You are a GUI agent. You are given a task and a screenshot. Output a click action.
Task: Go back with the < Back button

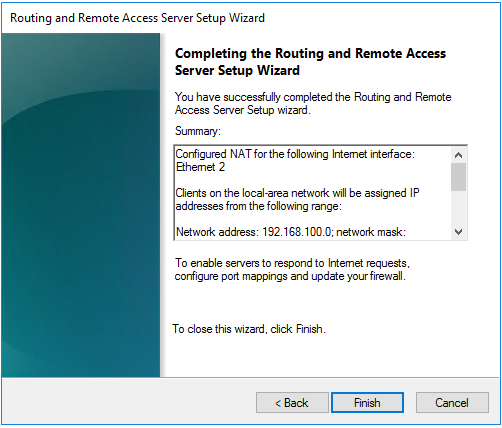click(292, 403)
